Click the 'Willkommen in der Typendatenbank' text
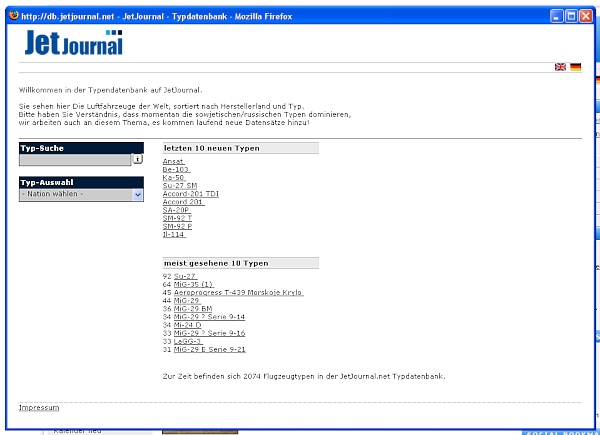The width and height of the screenshot is (600, 435). point(110,90)
